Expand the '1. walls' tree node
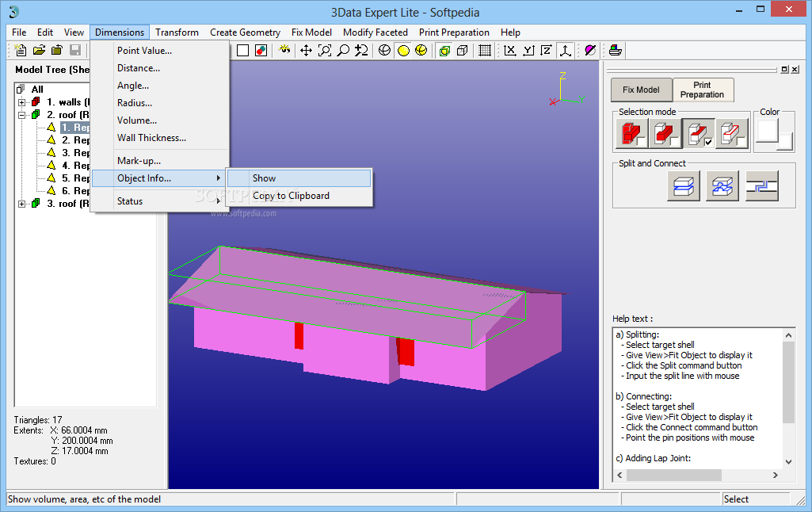Image resolution: width=812 pixels, height=512 pixels. pyautogui.click(x=21, y=102)
